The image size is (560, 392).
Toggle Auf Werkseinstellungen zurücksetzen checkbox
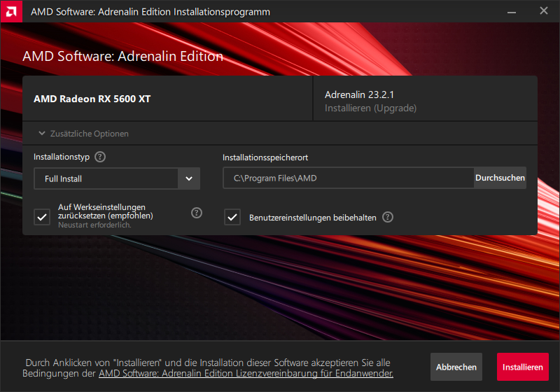coord(42,217)
